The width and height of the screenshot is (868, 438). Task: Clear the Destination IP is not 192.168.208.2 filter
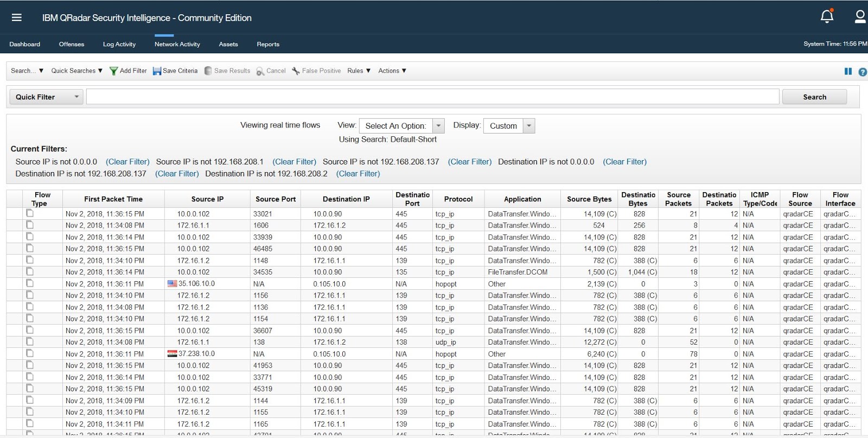pos(358,174)
